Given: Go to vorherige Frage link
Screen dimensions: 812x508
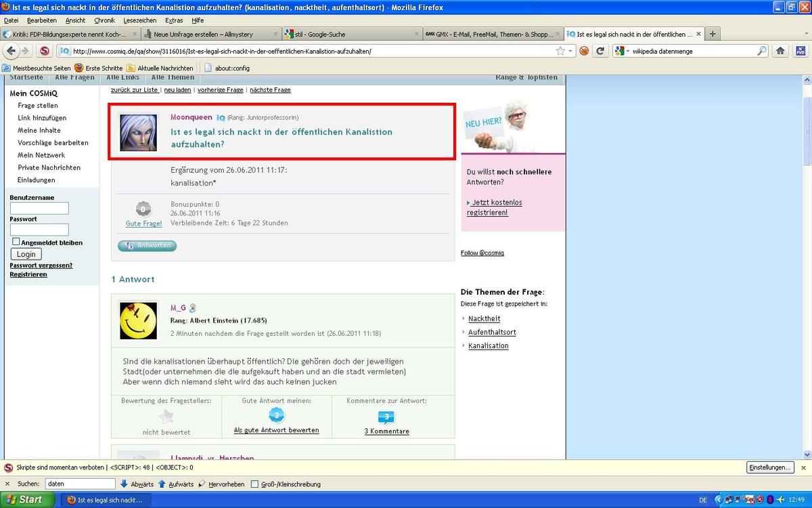Looking at the screenshot, I should 220,90.
